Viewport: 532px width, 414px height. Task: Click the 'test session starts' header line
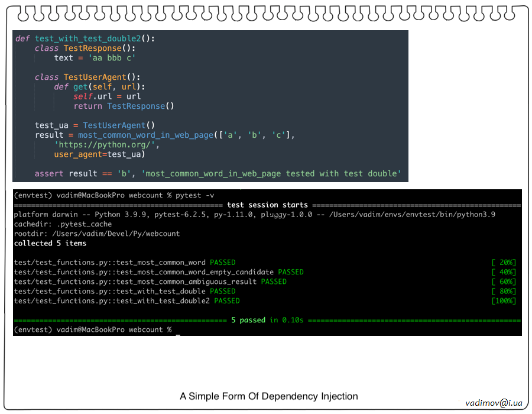click(x=267, y=205)
